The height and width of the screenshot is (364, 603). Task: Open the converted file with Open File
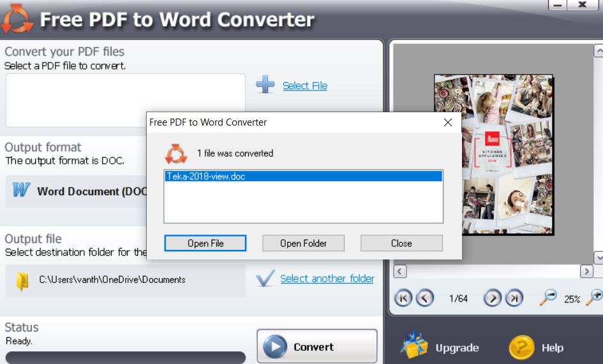click(x=205, y=244)
